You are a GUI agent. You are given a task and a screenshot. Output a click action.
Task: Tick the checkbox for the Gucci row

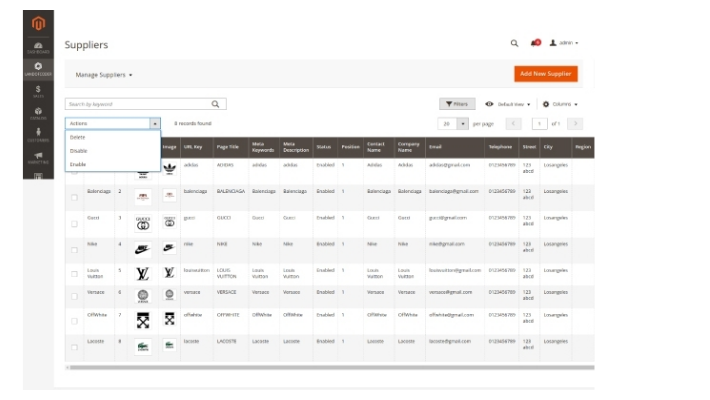click(x=74, y=224)
